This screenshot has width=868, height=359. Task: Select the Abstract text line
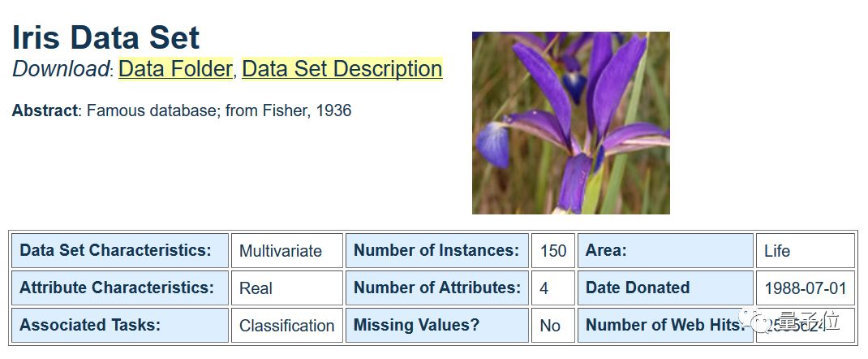182,110
